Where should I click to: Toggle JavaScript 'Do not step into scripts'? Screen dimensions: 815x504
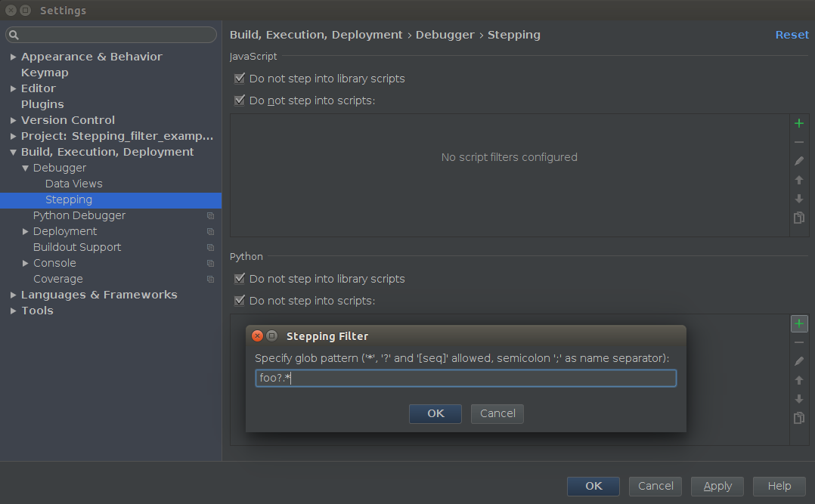click(240, 100)
